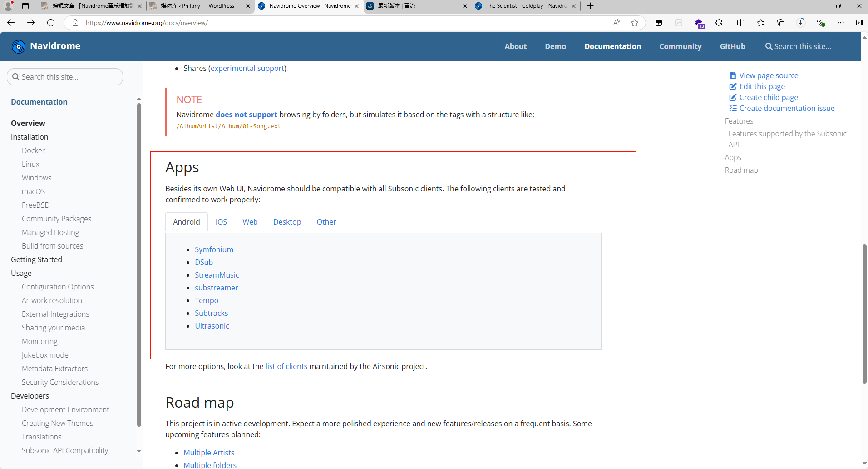Close the Navidrome Overview tab
Viewport: 868px width, 469px height.
point(356,6)
